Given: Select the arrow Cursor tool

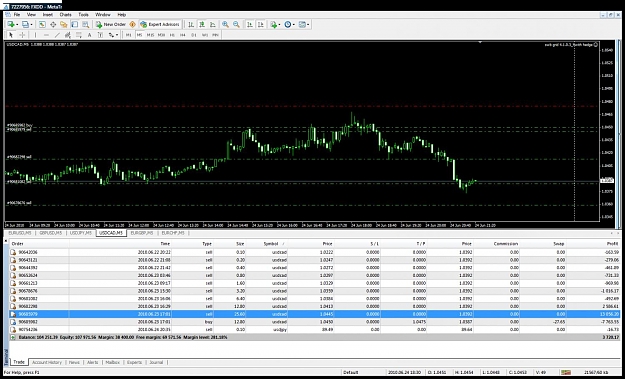Looking at the screenshot, I should coord(11,35).
